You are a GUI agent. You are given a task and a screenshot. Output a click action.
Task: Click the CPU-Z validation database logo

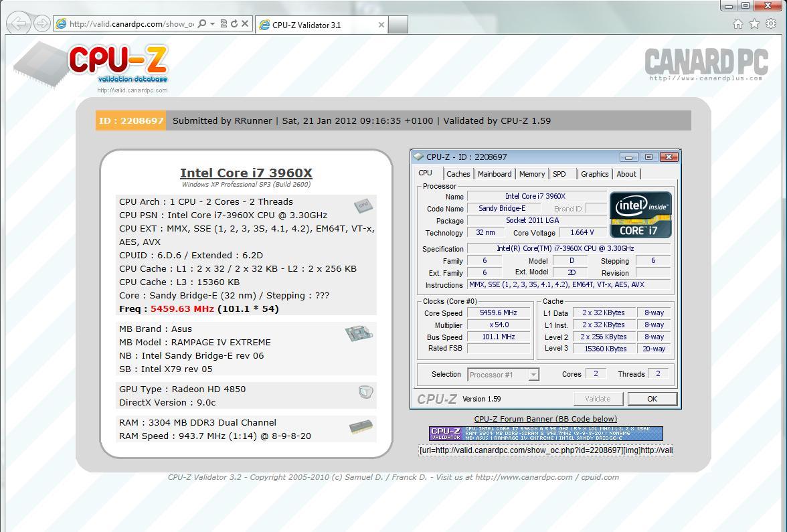point(92,66)
